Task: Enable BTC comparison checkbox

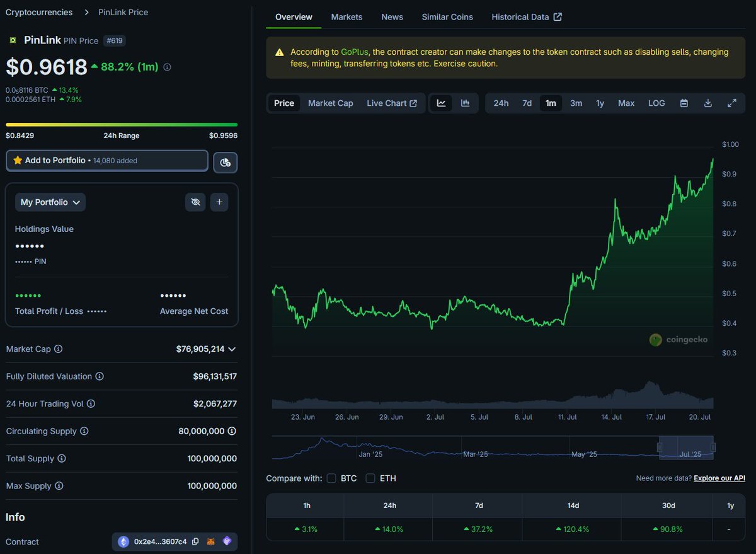Action: click(x=331, y=478)
